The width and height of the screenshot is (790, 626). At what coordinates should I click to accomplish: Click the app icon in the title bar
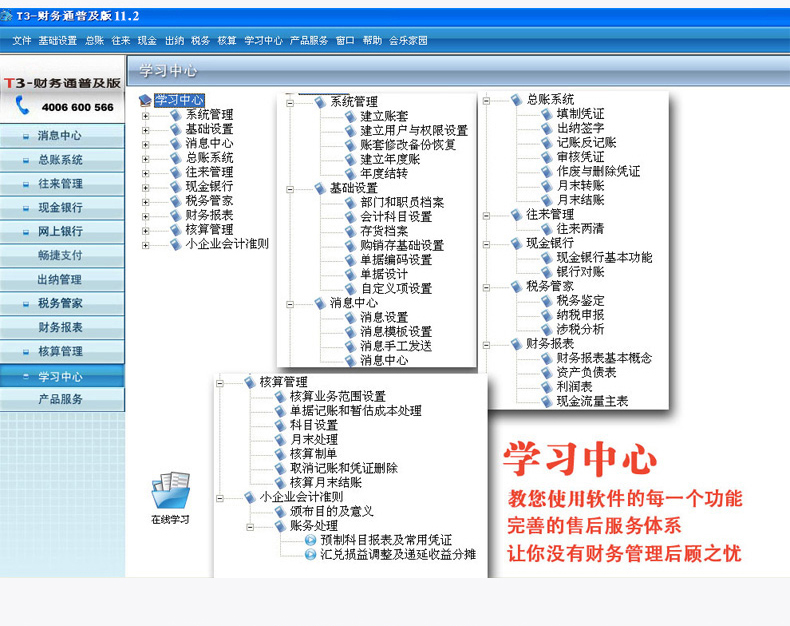click(x=6, y=16)
